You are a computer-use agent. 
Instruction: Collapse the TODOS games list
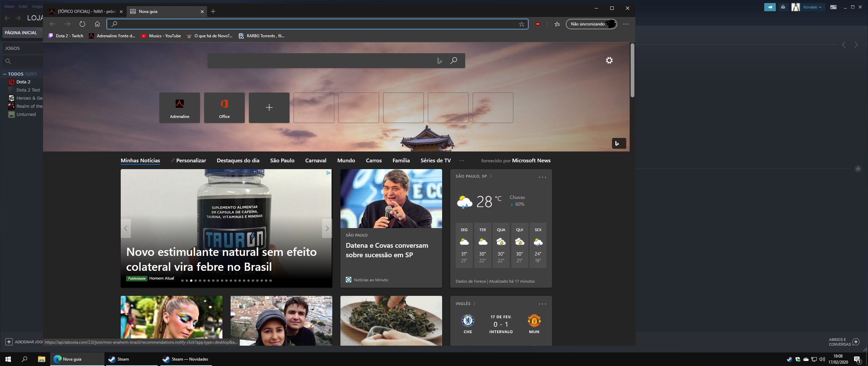tap(5, 74)
